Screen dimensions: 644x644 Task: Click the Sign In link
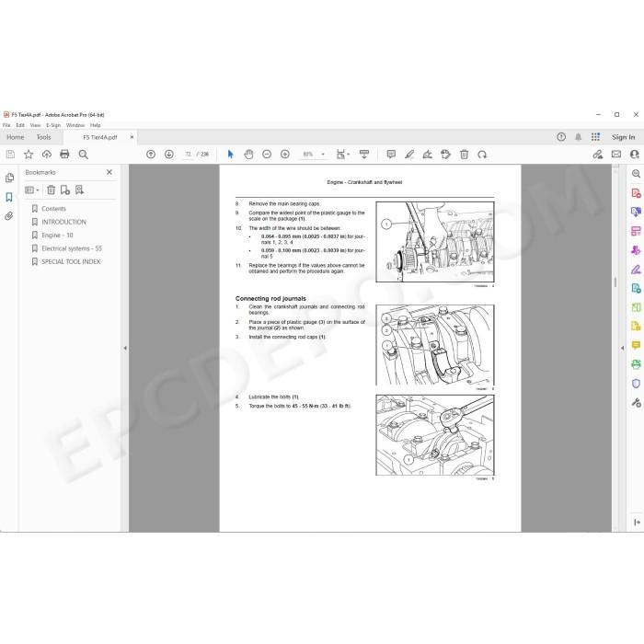coord(623,137)
